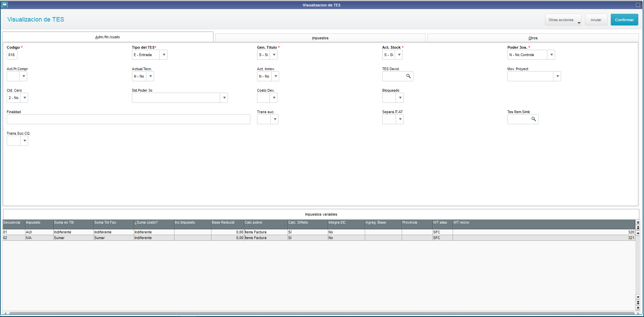Click WT recno value 320
The width and height of the screenshot is (644, 317).
[544, 232]
